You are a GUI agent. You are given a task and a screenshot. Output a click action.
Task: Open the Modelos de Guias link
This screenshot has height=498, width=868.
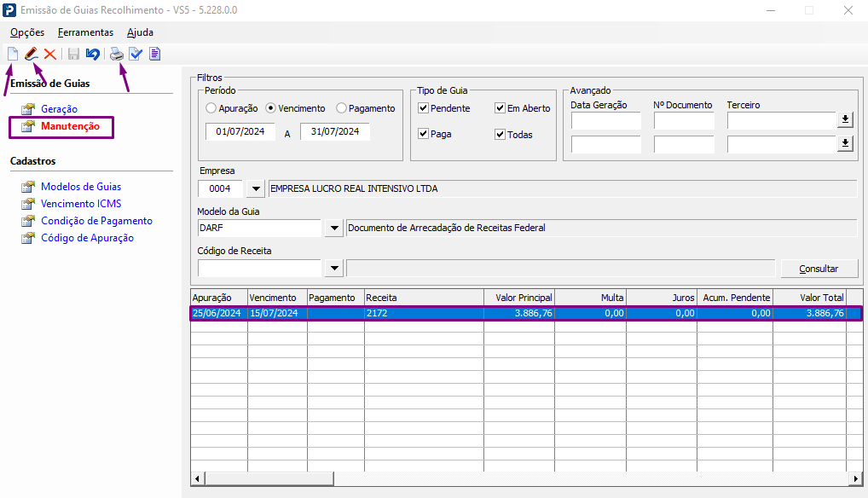[81, 187]
